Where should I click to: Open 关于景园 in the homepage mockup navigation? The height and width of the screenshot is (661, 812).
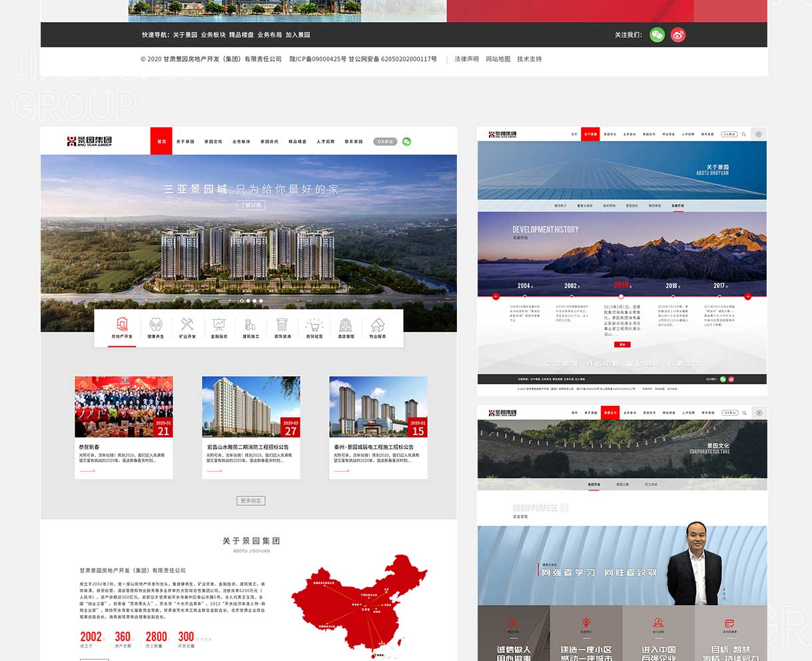185,141
